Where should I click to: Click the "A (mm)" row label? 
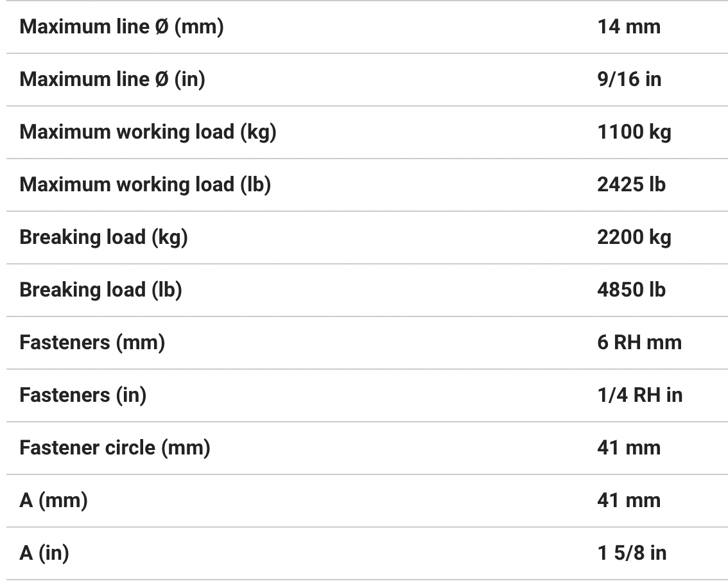click(x=53, y=501)
